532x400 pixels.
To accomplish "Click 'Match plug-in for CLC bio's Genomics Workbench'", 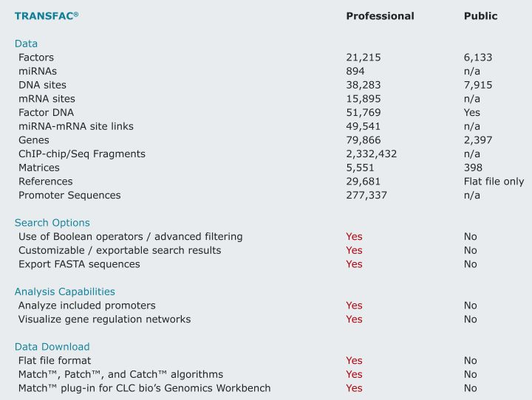I will (x=144, y=388).
